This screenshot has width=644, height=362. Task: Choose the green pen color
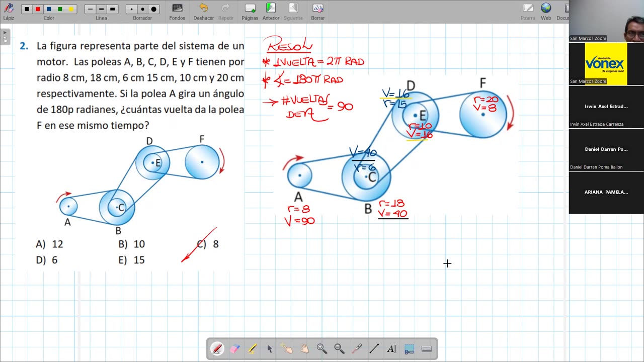(x=60, y=9)
